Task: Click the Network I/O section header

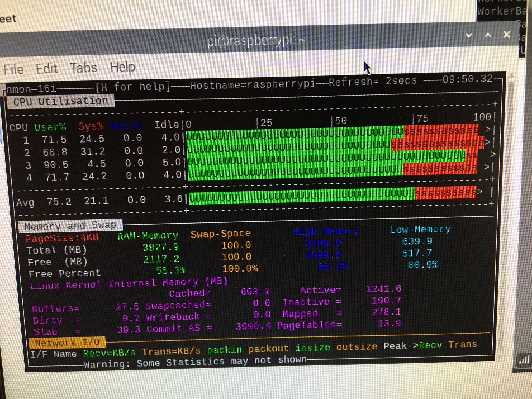Action: click(67, 343)
